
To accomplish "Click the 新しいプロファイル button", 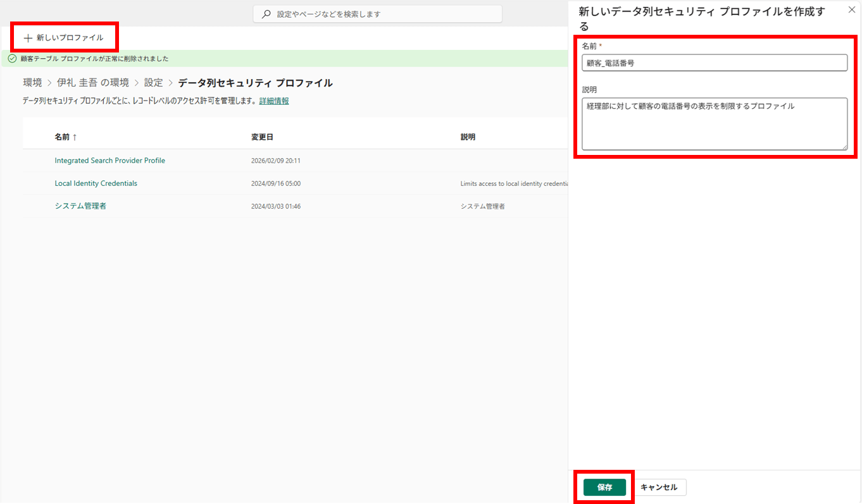I will tap(64, 38).
